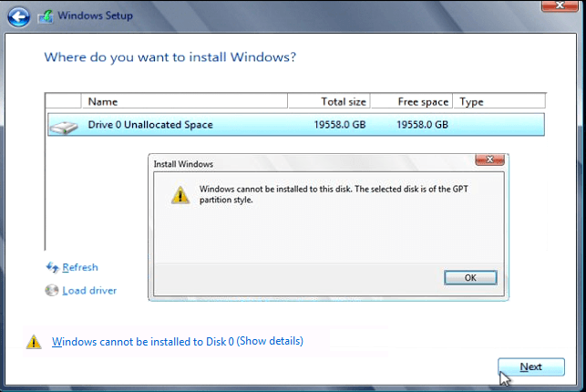Select the Drive 0 Unallocated Space row
Viewport: 586px width, 392px height.
[x=228, y=124]
